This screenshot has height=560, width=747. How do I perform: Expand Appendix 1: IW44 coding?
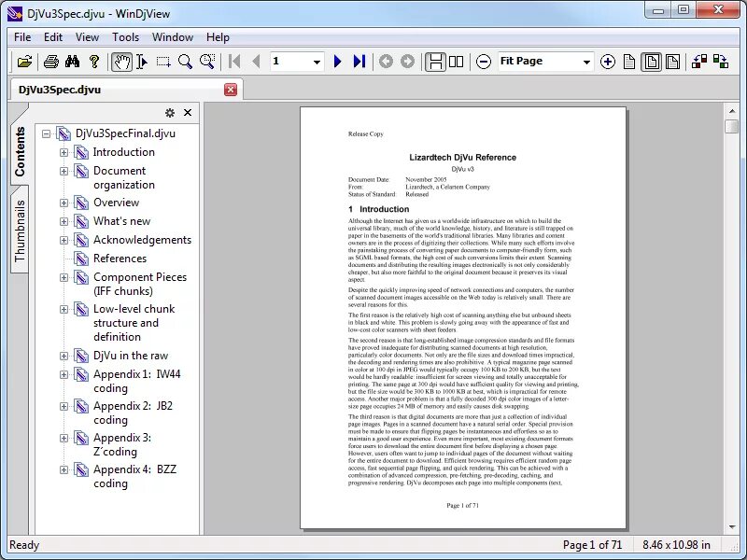tap(63, 375)
